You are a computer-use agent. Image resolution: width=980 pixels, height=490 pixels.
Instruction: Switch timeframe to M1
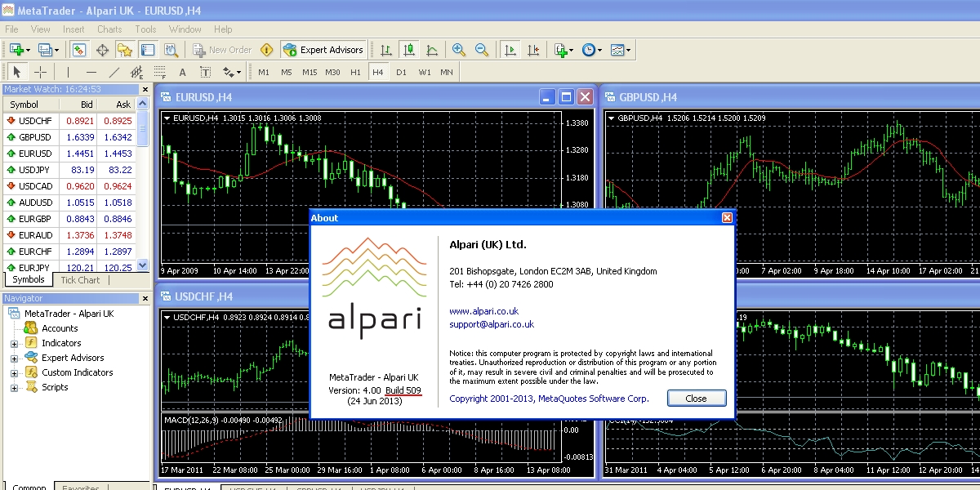264,72
